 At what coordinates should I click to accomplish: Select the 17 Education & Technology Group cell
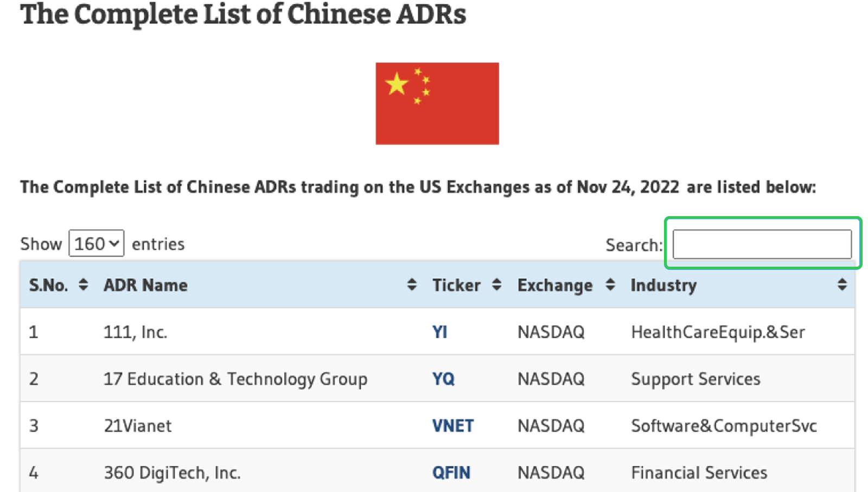(x=235, y=379)
